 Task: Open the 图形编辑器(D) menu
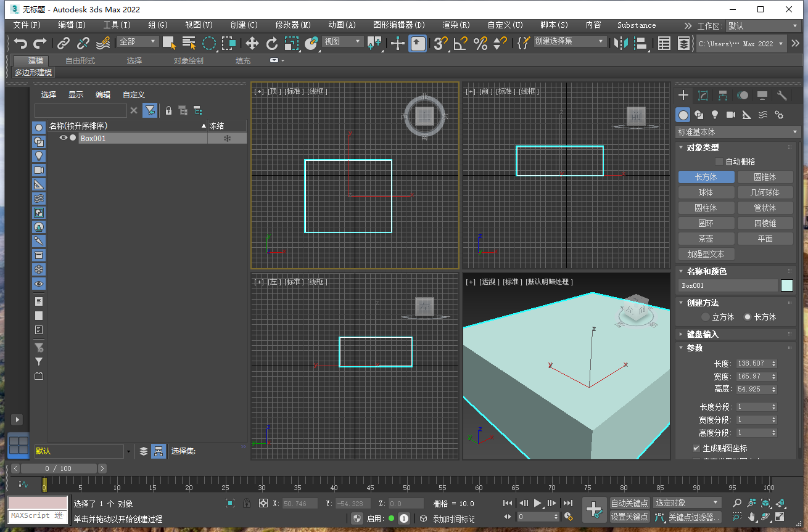(399, 25)
